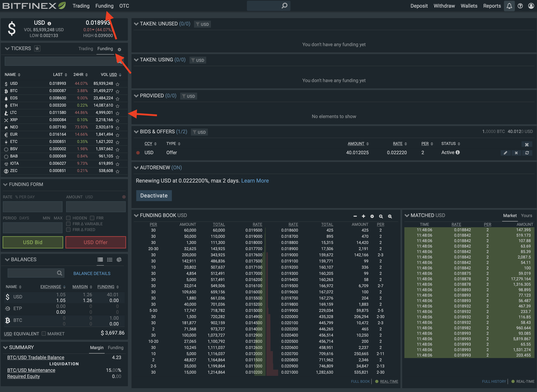537x392 pixels.
Task: Open Wallets from top navigation
Action: click(469, 6)
